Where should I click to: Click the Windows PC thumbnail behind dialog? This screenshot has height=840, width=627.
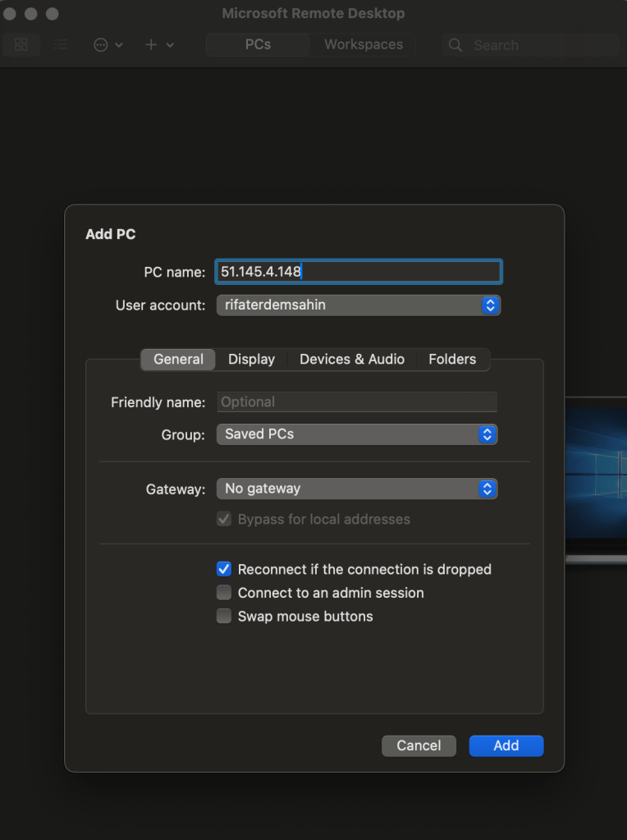pyautogui.click(x=596, y=480)
